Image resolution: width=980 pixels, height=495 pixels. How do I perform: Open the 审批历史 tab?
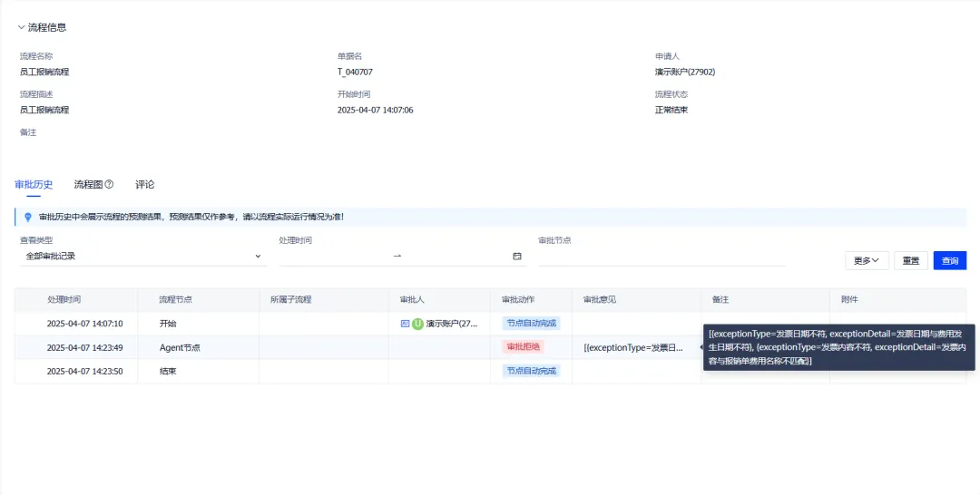point(34,184)
